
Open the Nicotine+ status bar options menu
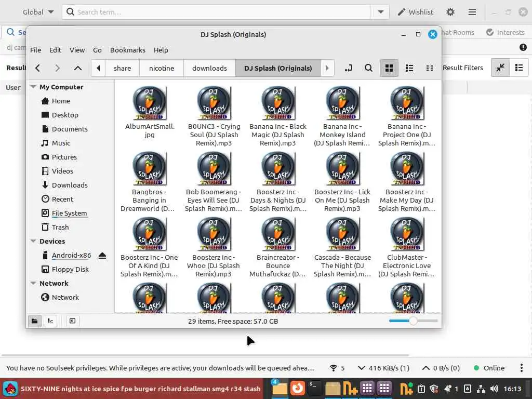click(522, 368)
